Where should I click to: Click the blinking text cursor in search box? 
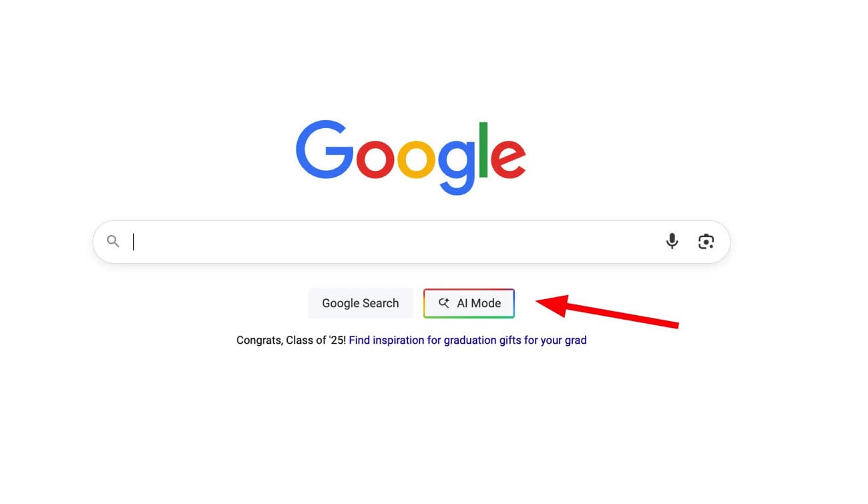pos(134,242)
